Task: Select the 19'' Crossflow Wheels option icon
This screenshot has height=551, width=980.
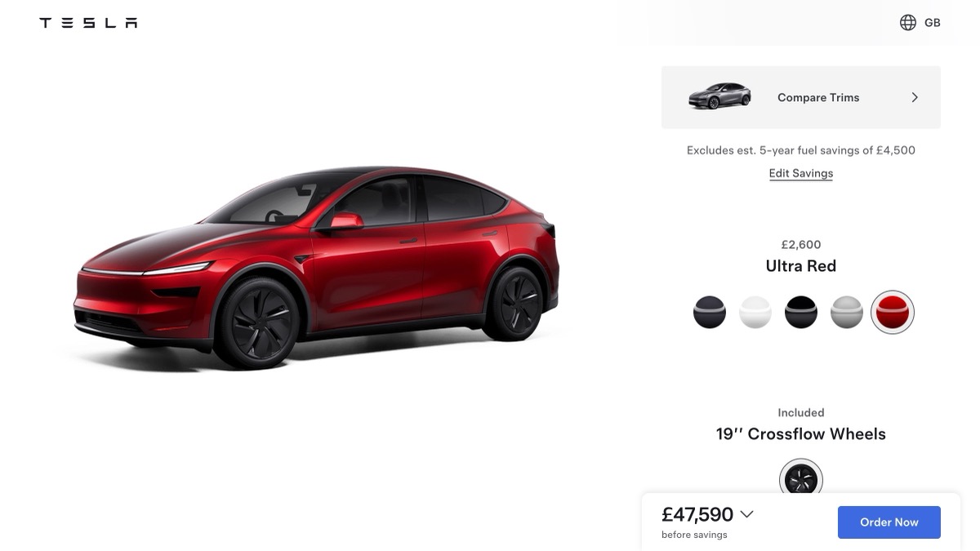Action: click(801, 479)
